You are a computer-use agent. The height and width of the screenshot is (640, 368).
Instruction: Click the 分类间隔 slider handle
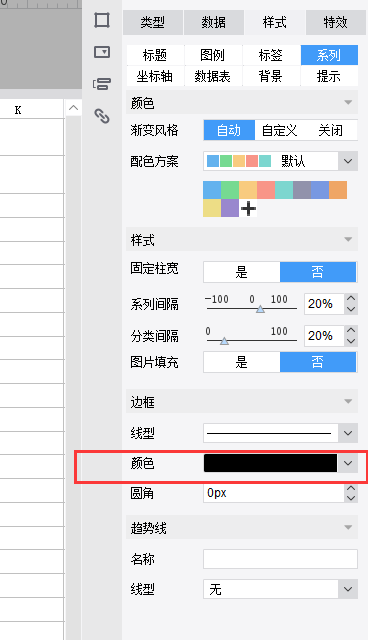point(224,341)
